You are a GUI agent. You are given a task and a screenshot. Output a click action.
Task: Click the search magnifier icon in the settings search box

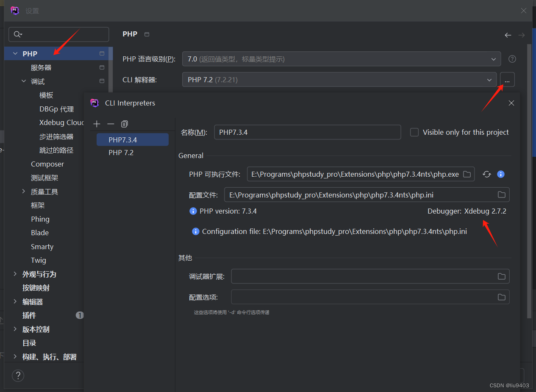[17, 34]
